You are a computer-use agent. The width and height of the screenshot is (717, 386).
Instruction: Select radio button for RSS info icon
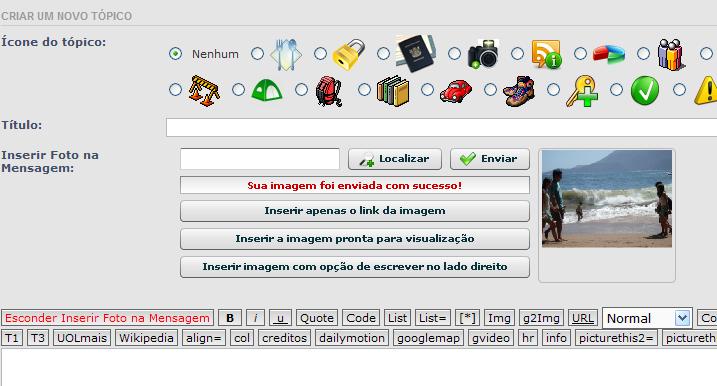coord(517,54)
